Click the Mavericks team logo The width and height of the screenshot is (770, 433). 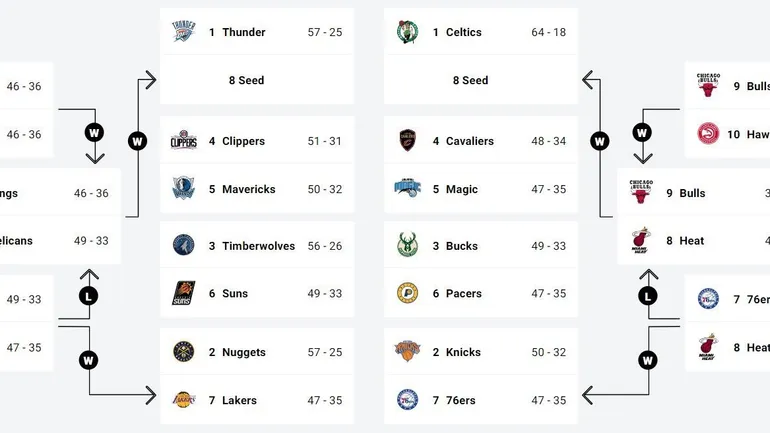184,189
